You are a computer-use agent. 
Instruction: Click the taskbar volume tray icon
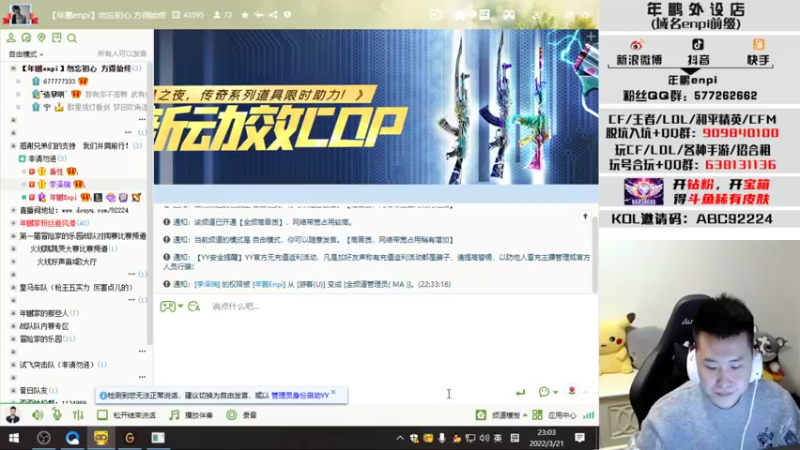(484, 438)
